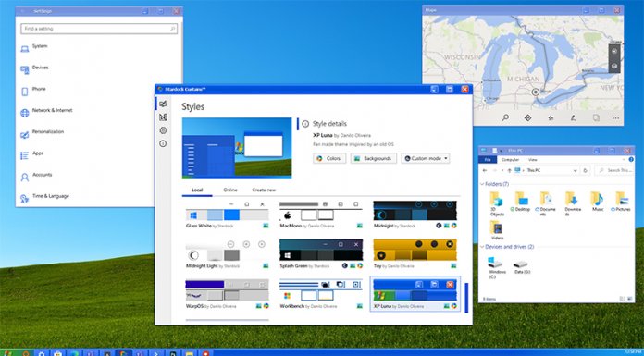Screen dimensions: 644x356
Task: Open the Computer ribbon tab
Action: coord(511,160)
